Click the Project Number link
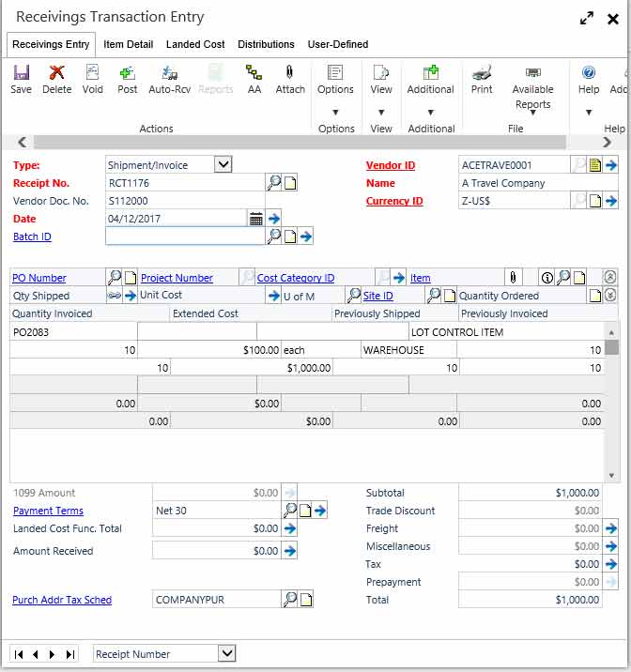This screenshot has height=672, width=631. pyautogui.click(x=177, y=278)
